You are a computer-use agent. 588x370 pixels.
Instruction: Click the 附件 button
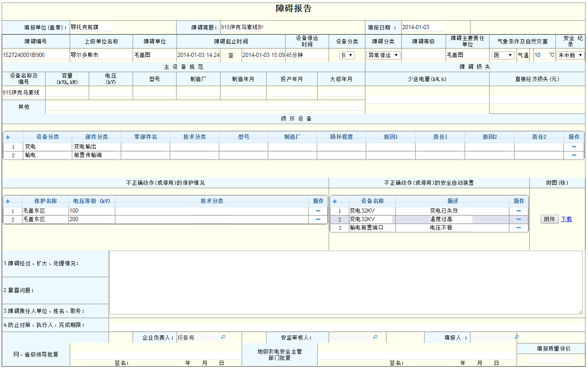[x=549, y=219]
